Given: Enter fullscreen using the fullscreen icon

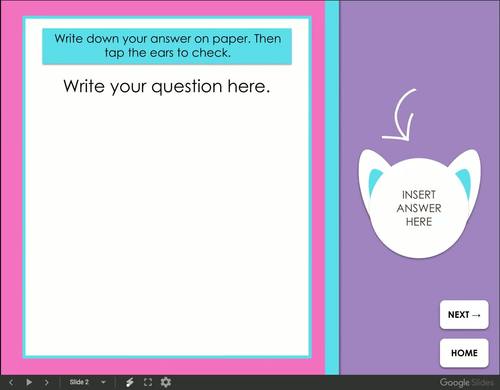Looking at the screenshot, I should tap(148, 382).
